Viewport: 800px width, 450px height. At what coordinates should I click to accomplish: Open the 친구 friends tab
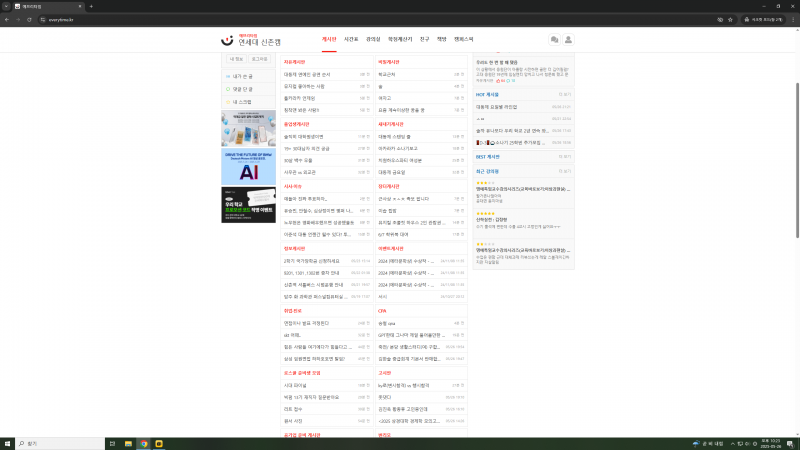pyautogui.click(x=424, y=39)
